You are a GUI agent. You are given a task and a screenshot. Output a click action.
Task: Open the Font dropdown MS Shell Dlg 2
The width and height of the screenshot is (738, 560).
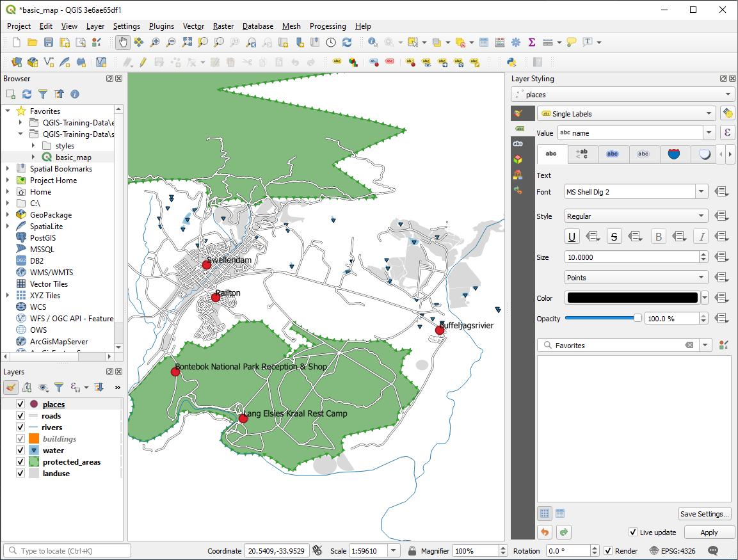click(636, 192)
